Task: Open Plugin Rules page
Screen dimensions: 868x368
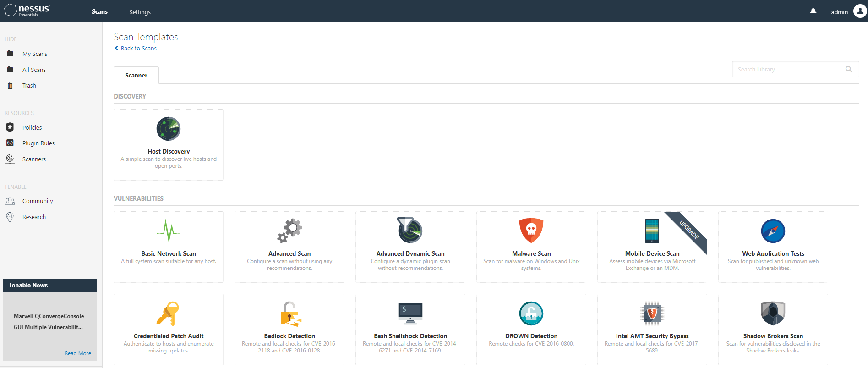Action: (38, 143)
